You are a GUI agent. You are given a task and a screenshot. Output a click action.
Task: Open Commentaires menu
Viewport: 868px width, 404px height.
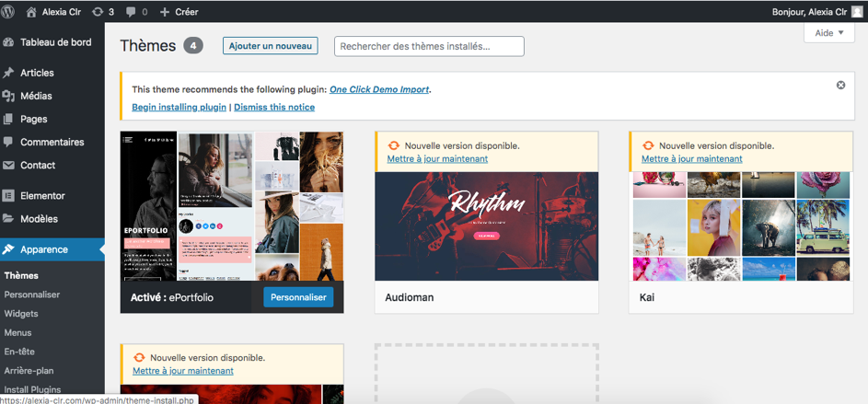(52, 143)
